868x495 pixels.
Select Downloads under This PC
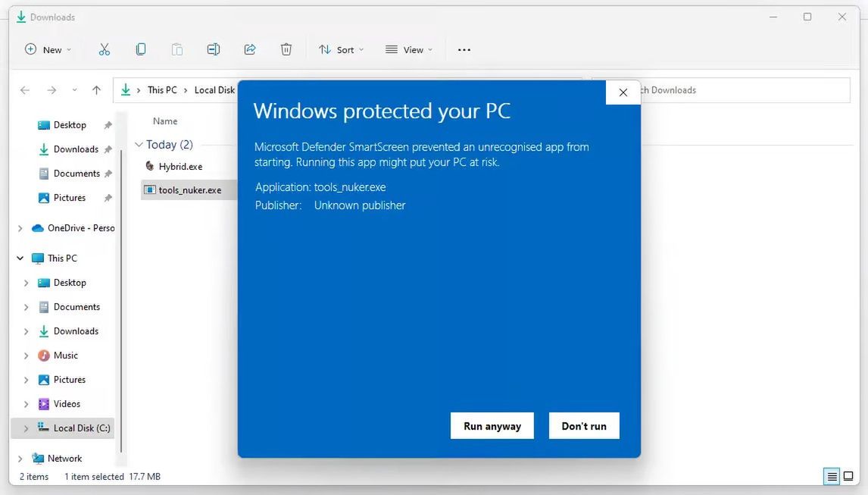[x=76, y=331]
